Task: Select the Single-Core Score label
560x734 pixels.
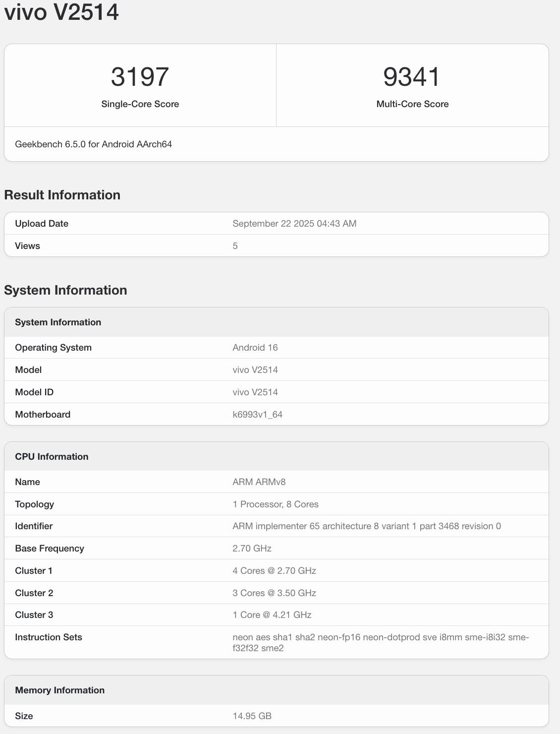Action: tap(140, 104)
